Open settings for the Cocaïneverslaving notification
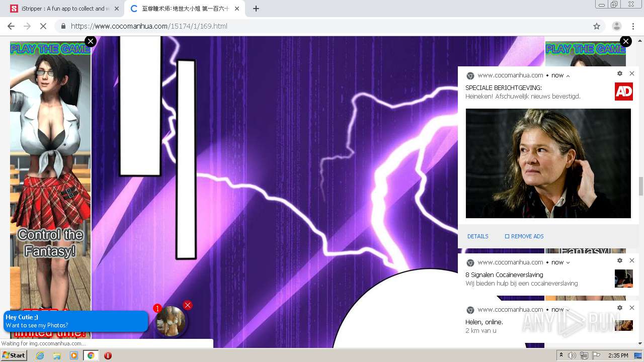 pyautogui.click(x=620, y=260)
